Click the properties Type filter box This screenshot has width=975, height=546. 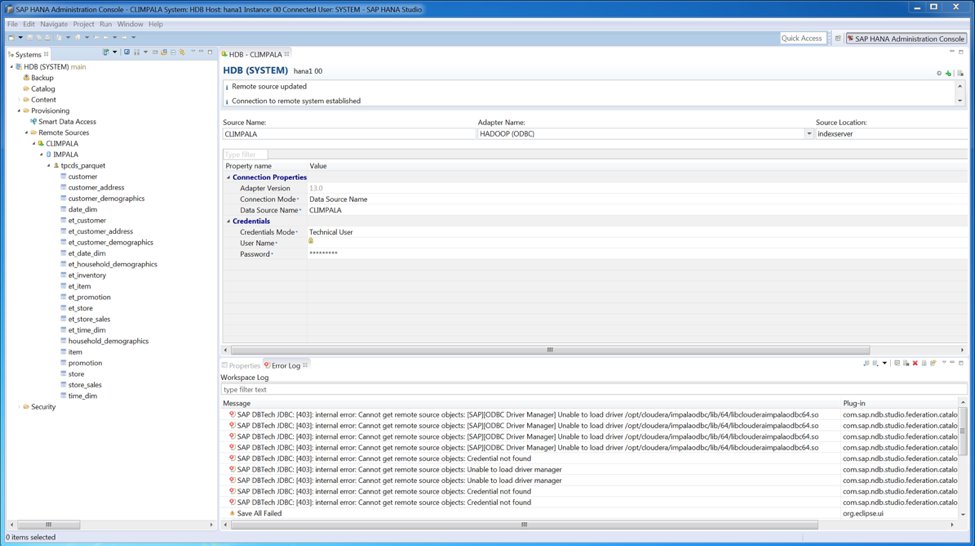click(x=245, y=154)
